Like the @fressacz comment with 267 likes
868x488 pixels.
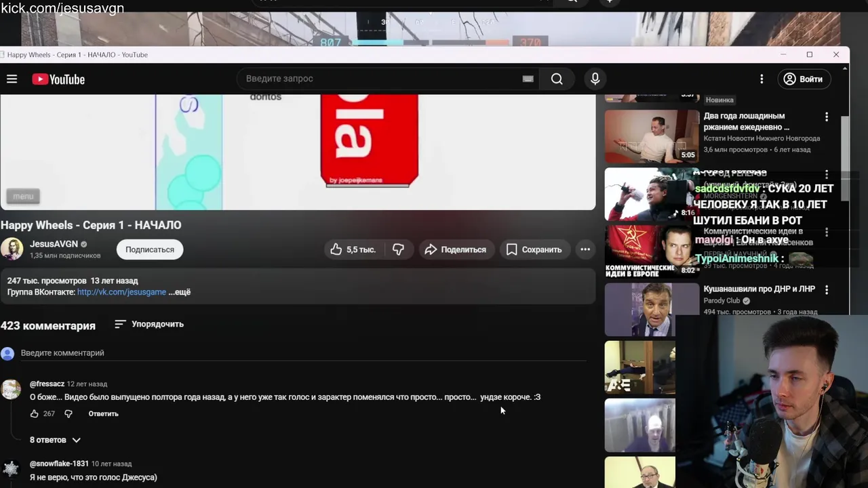coord(35,413)
